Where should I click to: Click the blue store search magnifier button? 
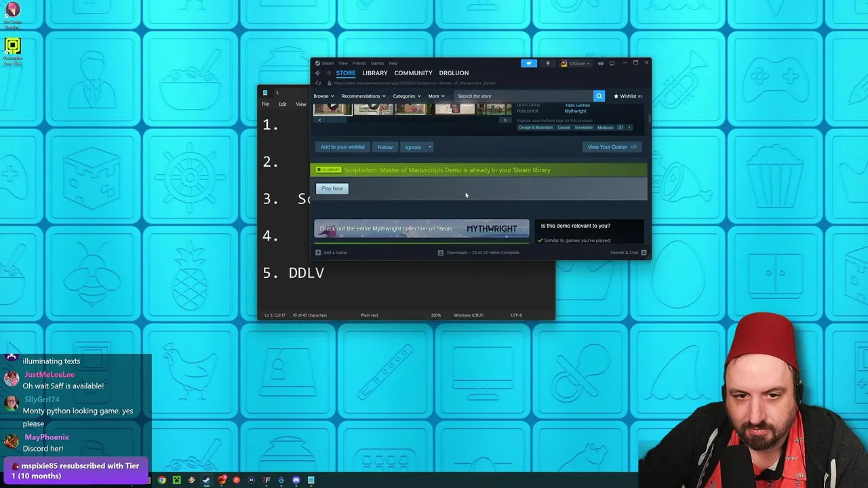pos(599,96)
